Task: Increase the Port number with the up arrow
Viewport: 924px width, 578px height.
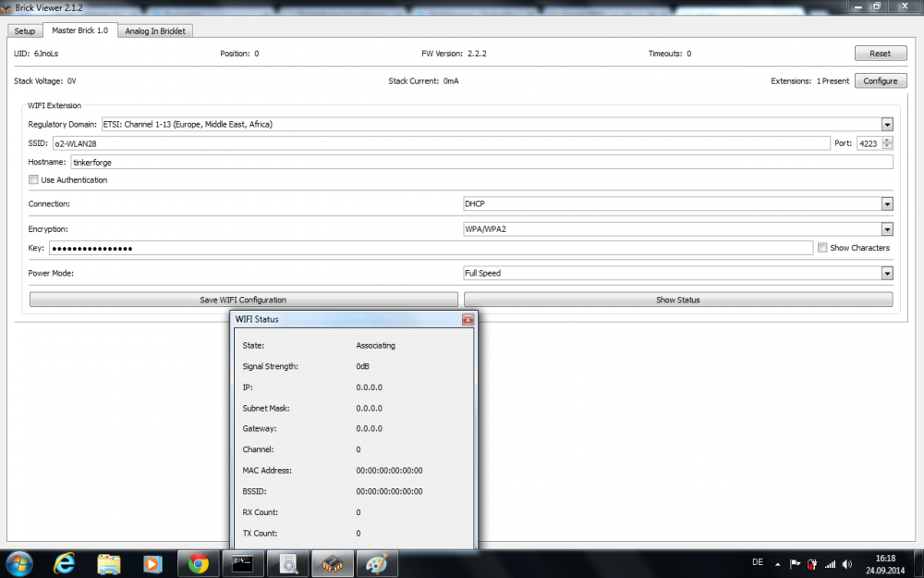Action: click(x=888, y=140)
